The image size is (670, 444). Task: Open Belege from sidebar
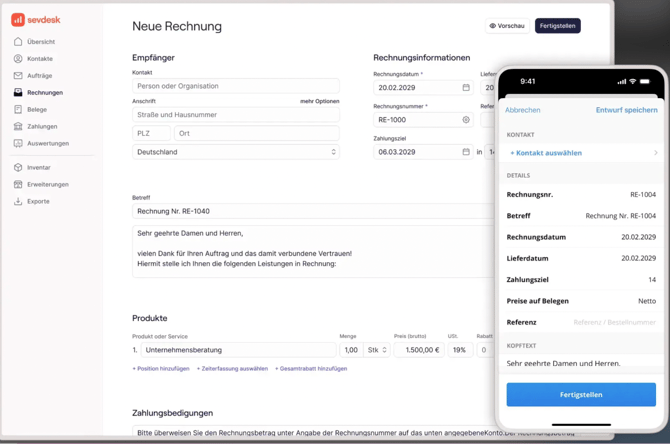pyautogui.click(x=37, y=110)
